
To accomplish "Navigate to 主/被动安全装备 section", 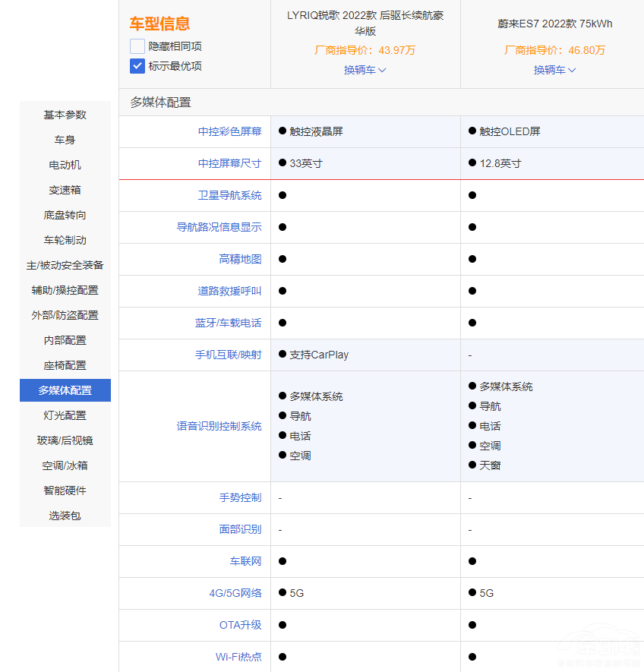I will (x=65, y=265).
